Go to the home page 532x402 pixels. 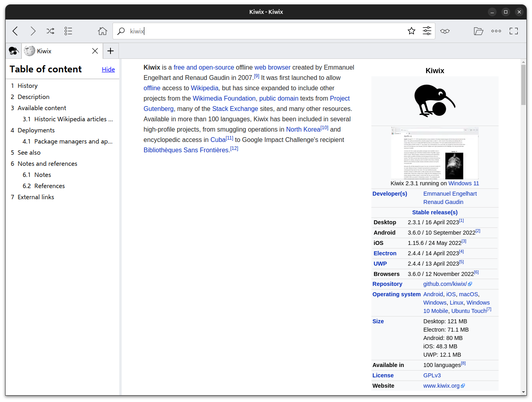pos(103,31)
